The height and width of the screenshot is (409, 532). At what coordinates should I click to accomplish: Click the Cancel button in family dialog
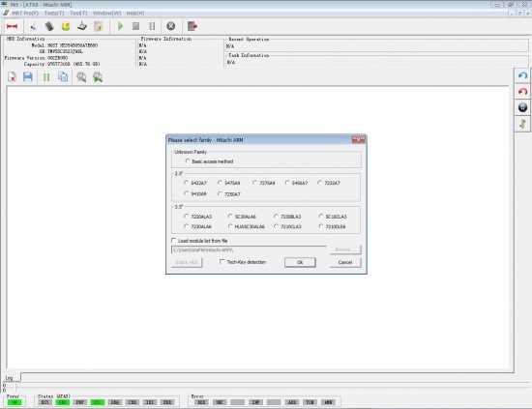(x=345, y=262)
